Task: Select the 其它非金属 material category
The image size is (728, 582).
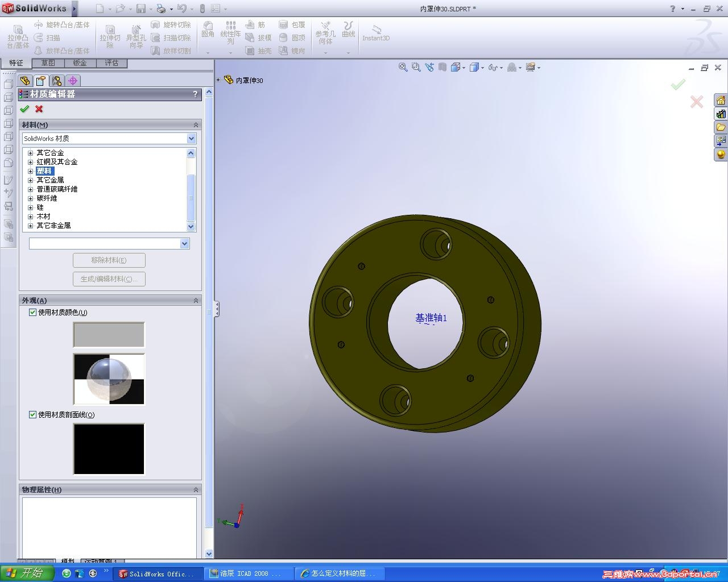Action: [54, 226]
